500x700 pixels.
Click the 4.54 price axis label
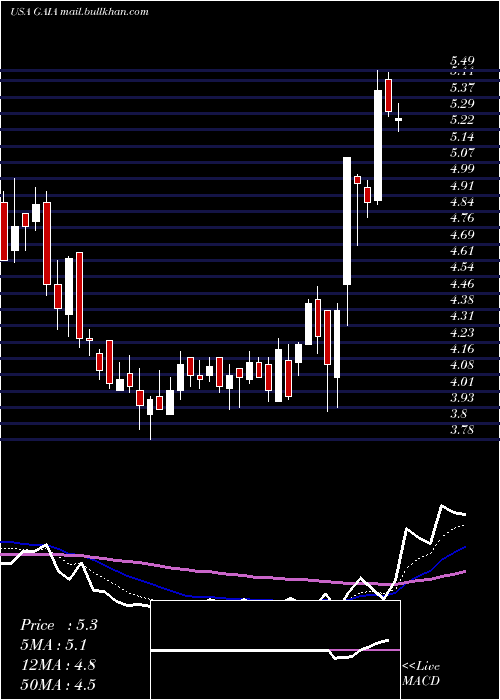tap(462, 267)
